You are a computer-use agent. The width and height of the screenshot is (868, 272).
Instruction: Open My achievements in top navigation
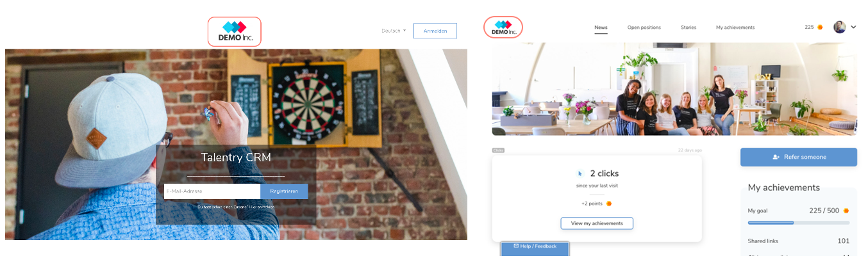point(735,28)
